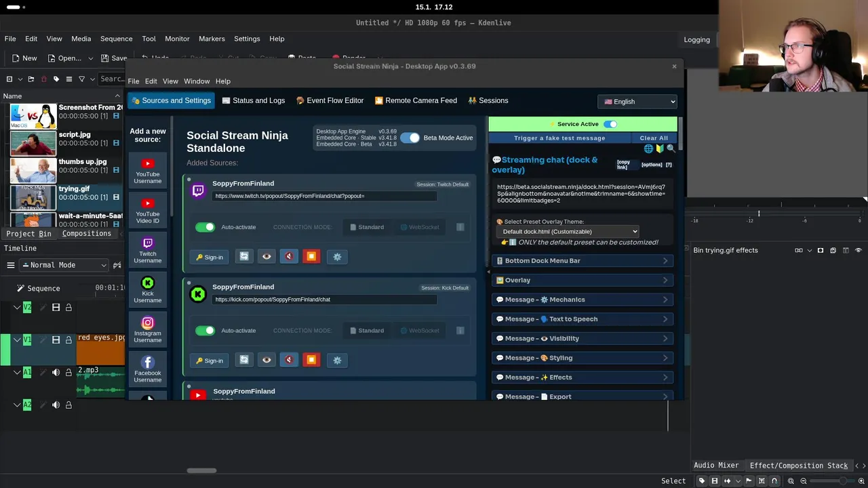Image resolution: width=868 pixels, height=488 pixels.
Task: Toggle eye visibility for Kick source
Action: tap(267, 360)
